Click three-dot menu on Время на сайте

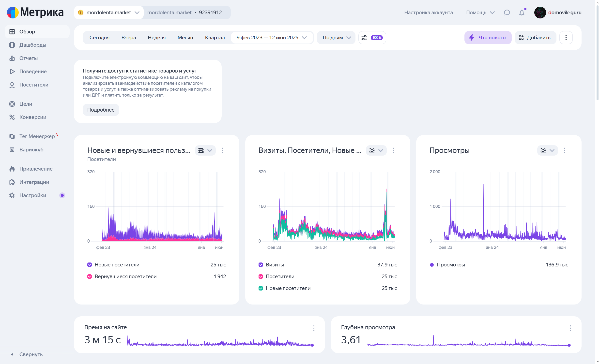pyautogui.click(x=314, y=328)
